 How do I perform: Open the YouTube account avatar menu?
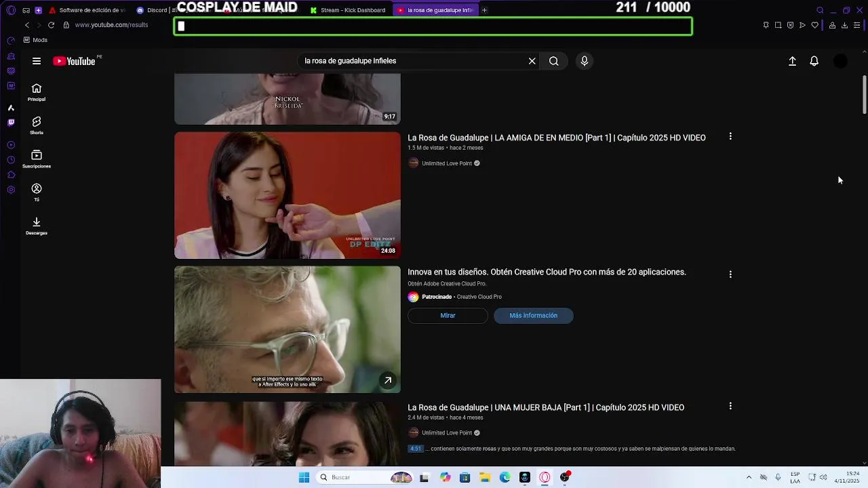pos(840,61)
